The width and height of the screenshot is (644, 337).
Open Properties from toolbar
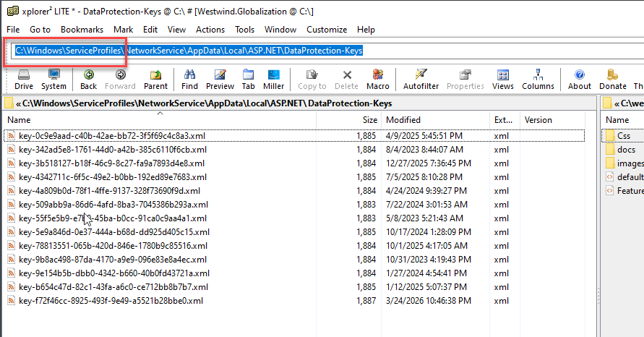coord(465,80)
